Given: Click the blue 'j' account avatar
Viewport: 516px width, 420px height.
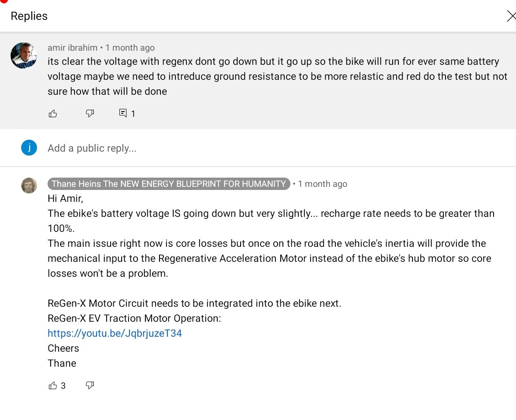Looking at the screenshot, I should click(x=29, y=148).
